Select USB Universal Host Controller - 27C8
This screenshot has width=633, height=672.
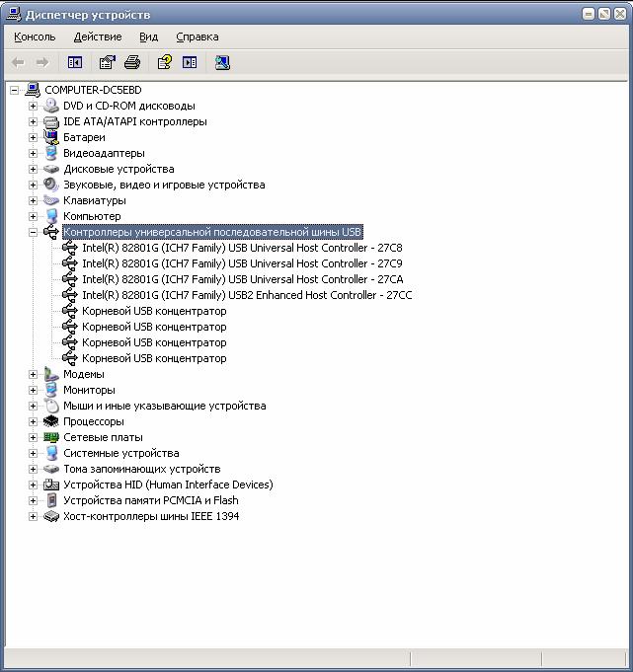[242, 248]
